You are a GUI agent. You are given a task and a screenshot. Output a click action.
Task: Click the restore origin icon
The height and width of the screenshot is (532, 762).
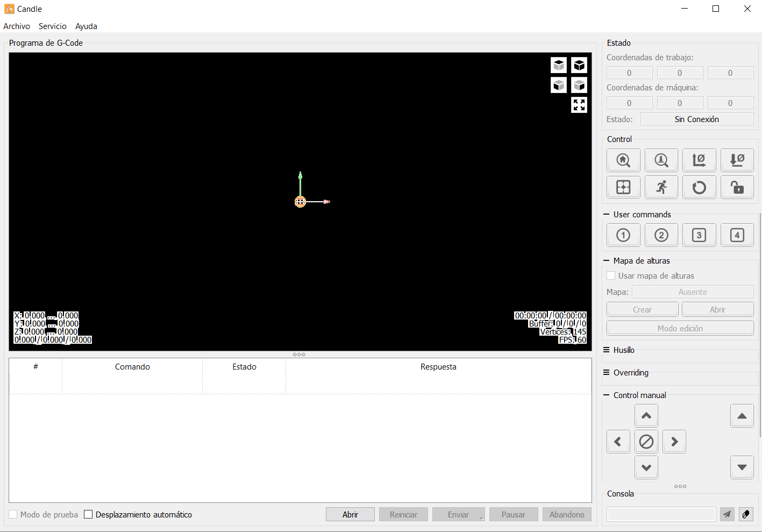[623, 187]
